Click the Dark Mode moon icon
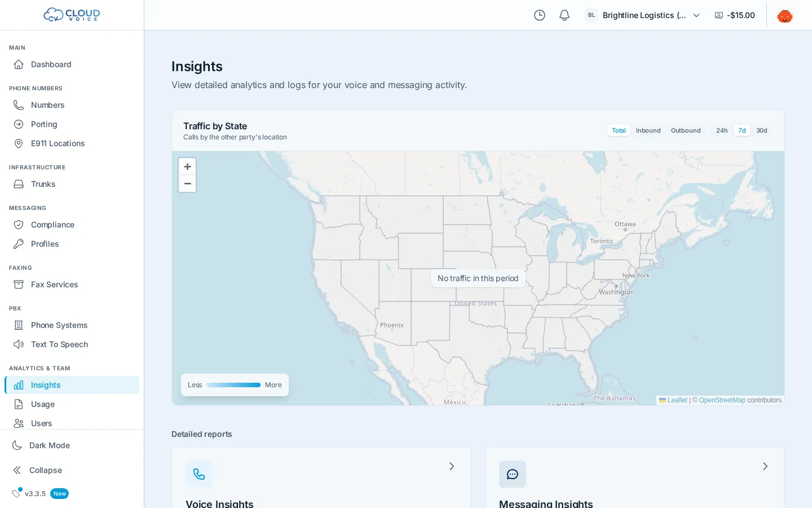Image resolution: width=812 pixels, height=508 pixels. [x=17, y=445]
